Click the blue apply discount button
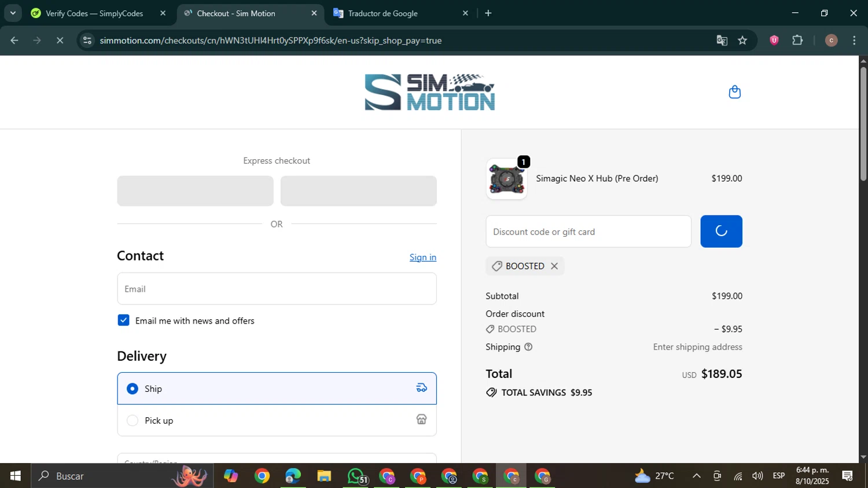868x488 pixels. [x=721, y=232]
